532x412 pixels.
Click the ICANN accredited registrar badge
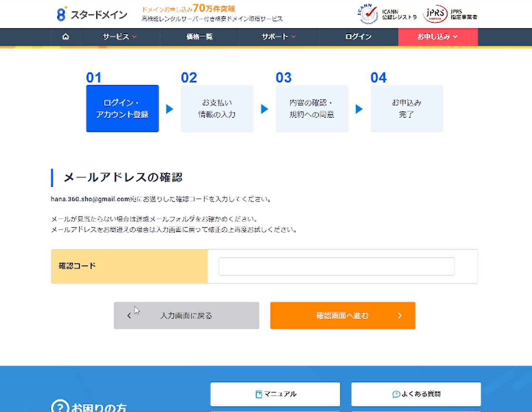[x=387, y=14]
